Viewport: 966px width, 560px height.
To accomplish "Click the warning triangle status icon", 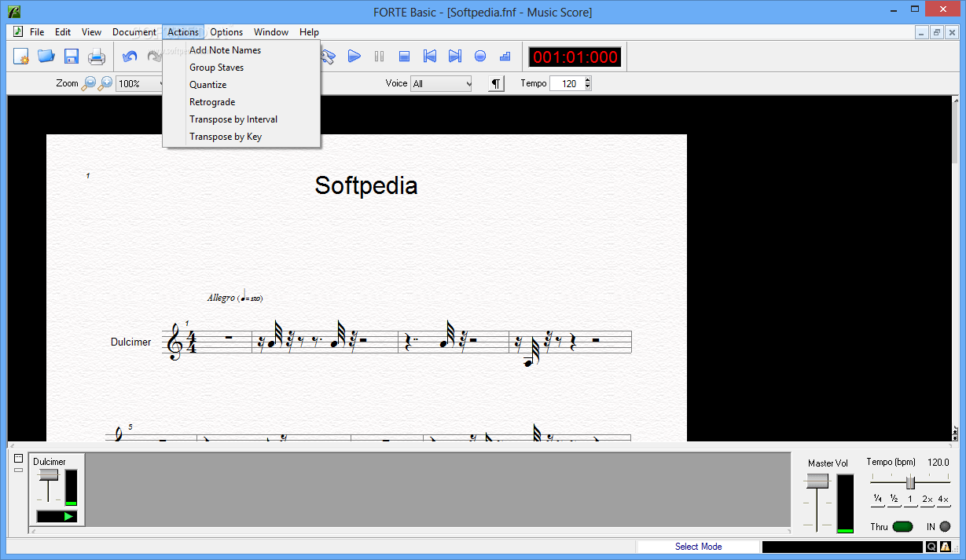I will [946, 547].
